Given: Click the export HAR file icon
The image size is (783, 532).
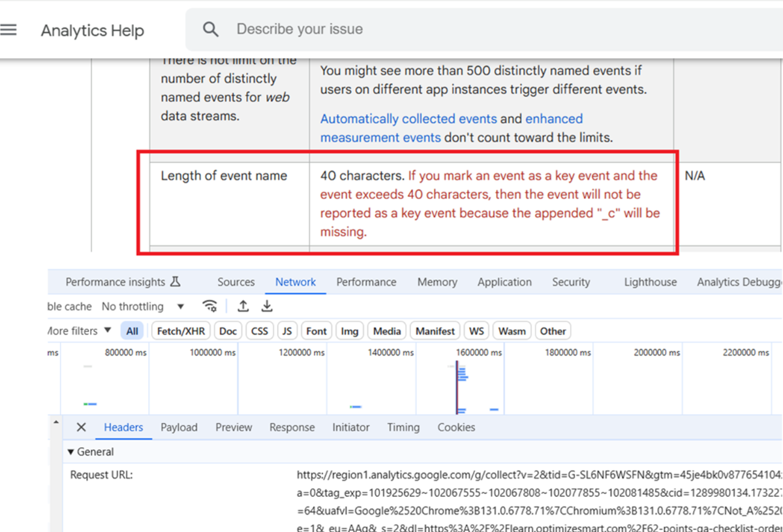Looking at the screenshot, I should 266,306.
